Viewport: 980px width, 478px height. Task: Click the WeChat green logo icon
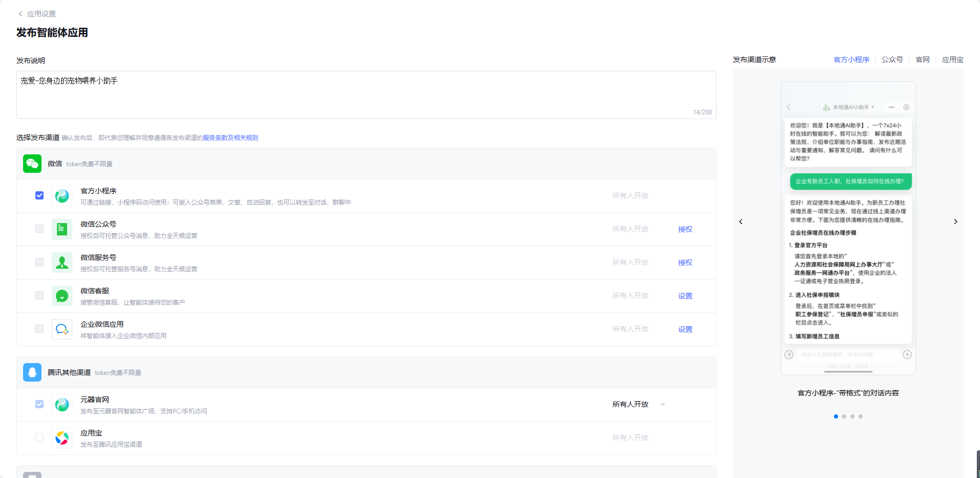point(32,164)
